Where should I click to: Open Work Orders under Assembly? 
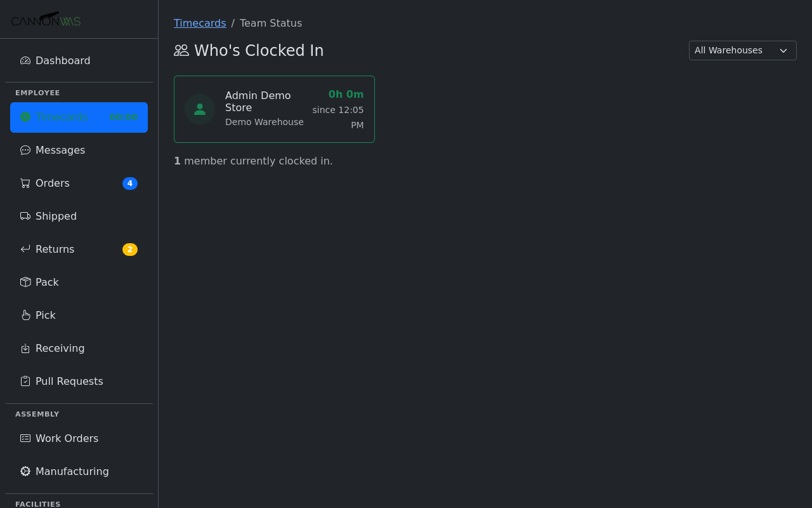[x=67, y=438]
